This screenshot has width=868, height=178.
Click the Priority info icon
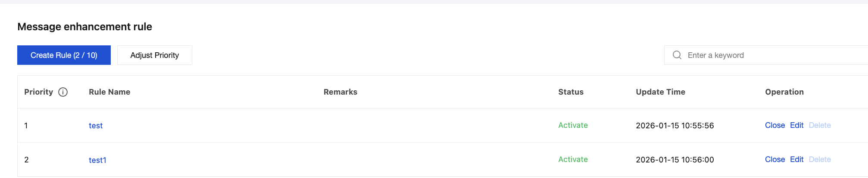(x=63, y=92)
